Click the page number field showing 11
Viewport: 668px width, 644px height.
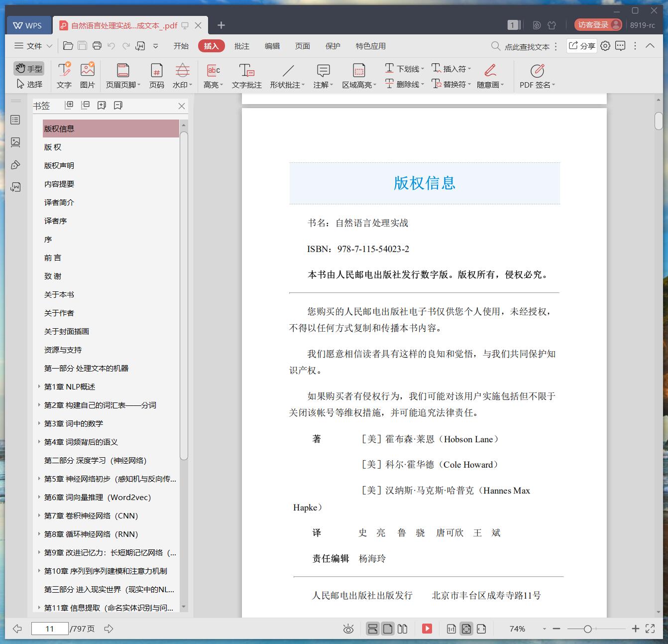[x=50, y=629]
